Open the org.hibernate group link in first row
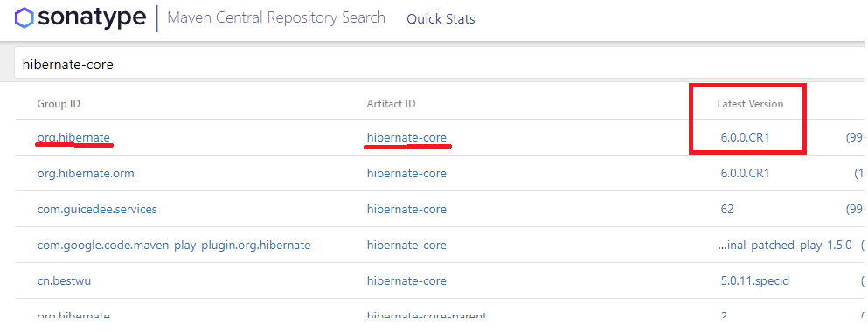Screen dimensions: 868x332 [x=73, y=138]
